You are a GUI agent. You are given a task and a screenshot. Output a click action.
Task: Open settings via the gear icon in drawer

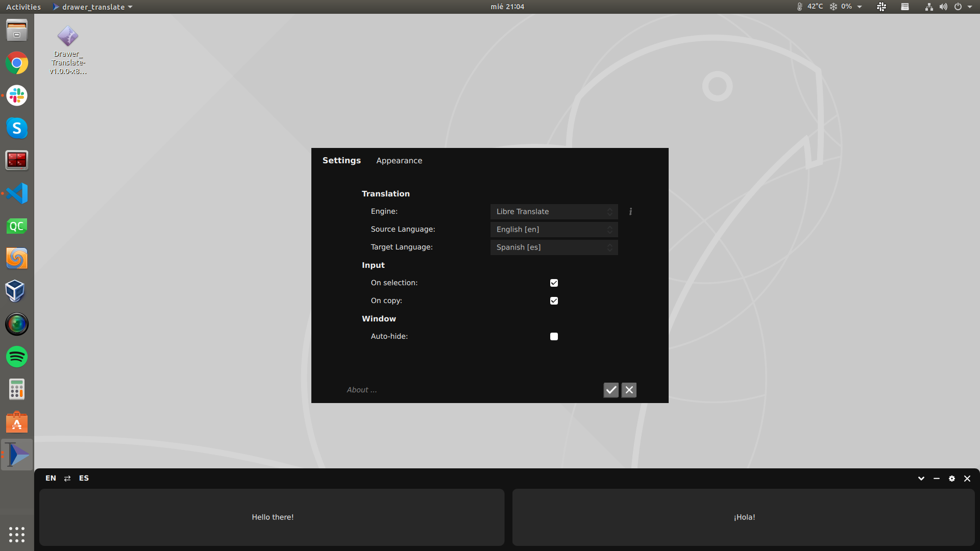point(952,479)
